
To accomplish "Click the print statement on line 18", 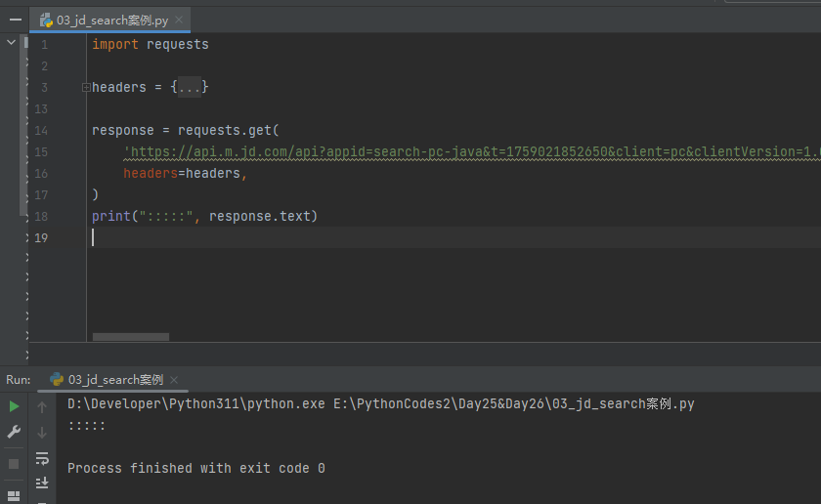I will [204, 216].
